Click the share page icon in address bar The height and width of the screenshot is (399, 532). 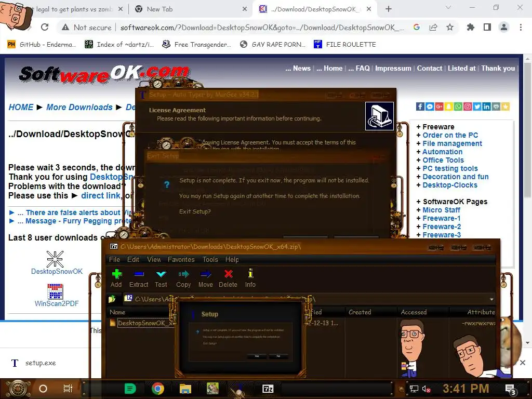[433, 27]
